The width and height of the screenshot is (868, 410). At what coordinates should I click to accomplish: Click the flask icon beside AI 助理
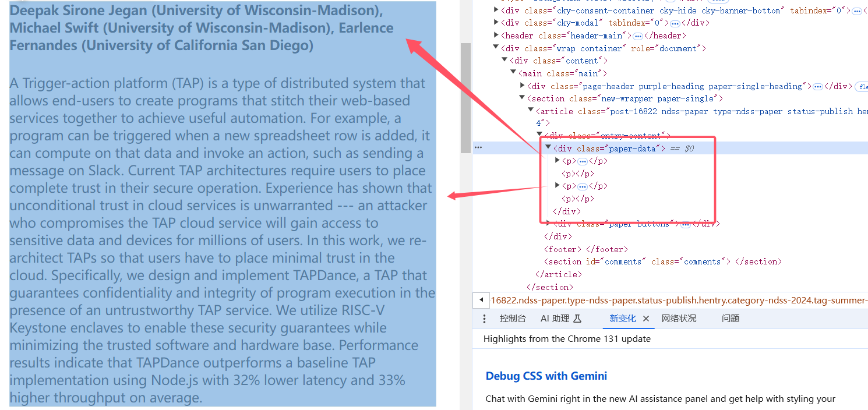coord(577,319)
